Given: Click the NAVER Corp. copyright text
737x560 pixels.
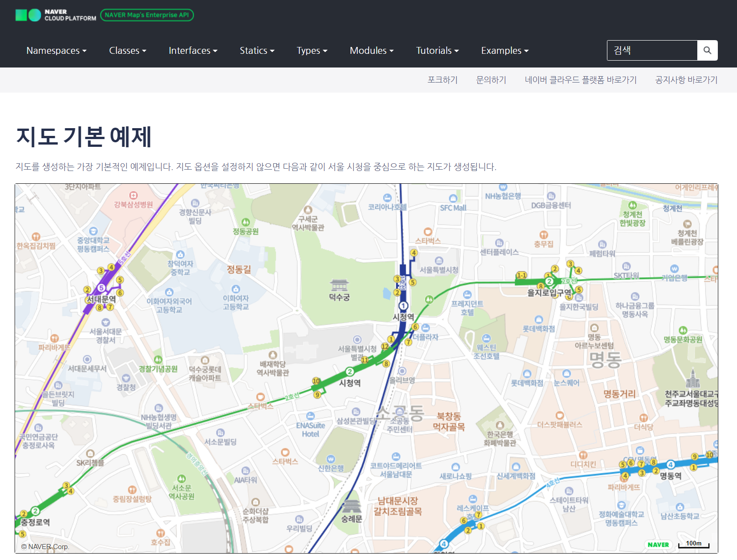Looking at the screenshot, I should tap(45, 547).
